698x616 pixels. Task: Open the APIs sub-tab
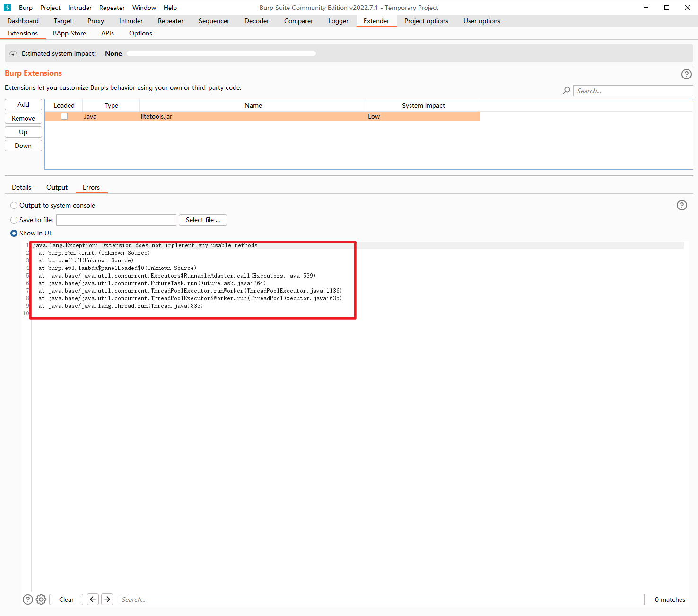click(107, 33)
